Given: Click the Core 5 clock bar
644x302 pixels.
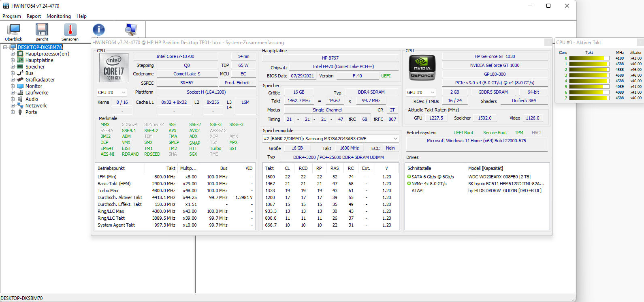Looking at the screenshot, I should pyautogui.click(x=589, y=86).
